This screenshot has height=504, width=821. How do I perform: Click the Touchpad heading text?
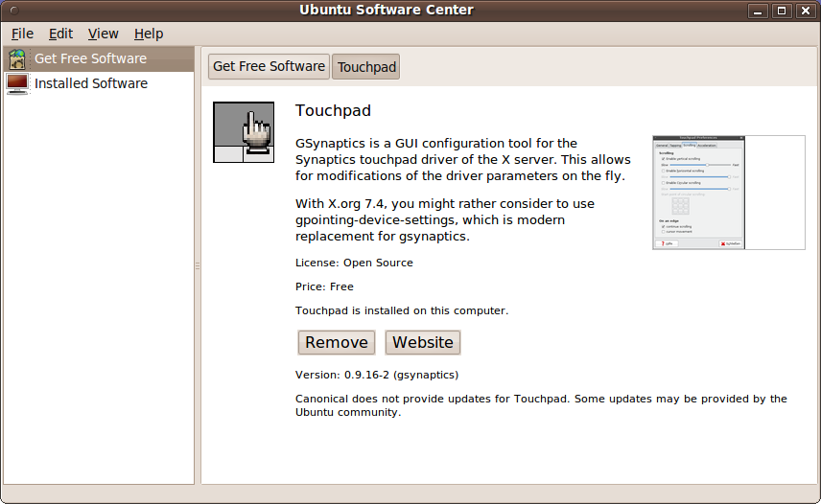tap(333, 111)
